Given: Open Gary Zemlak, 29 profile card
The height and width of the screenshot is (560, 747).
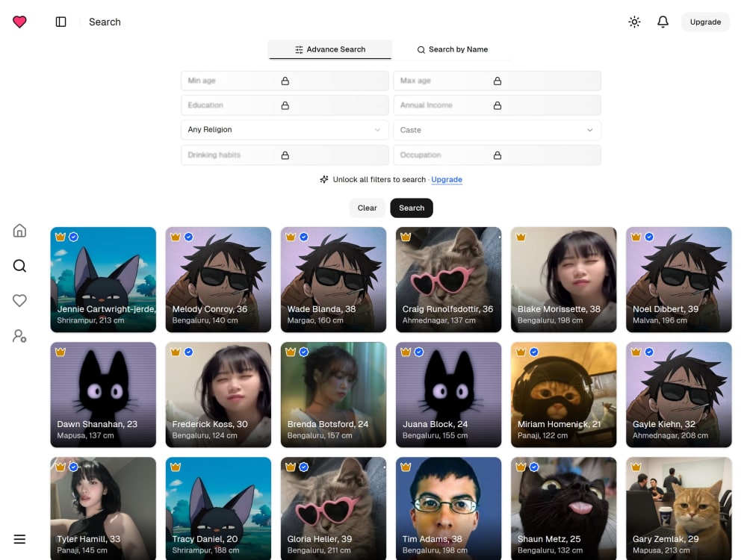Looking at the screenshot, I should pyautogui.click(x=679, y=508).
